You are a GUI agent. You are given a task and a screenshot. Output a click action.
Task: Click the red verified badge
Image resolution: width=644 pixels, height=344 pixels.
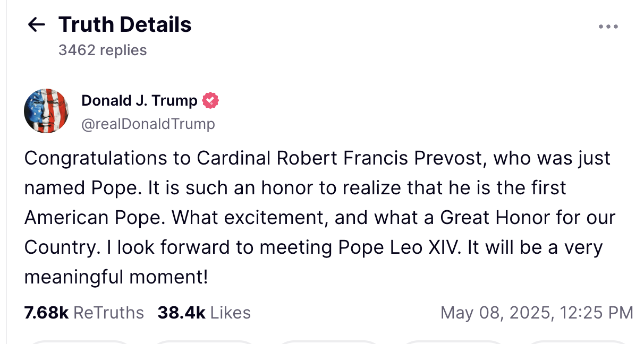(210, 100)
